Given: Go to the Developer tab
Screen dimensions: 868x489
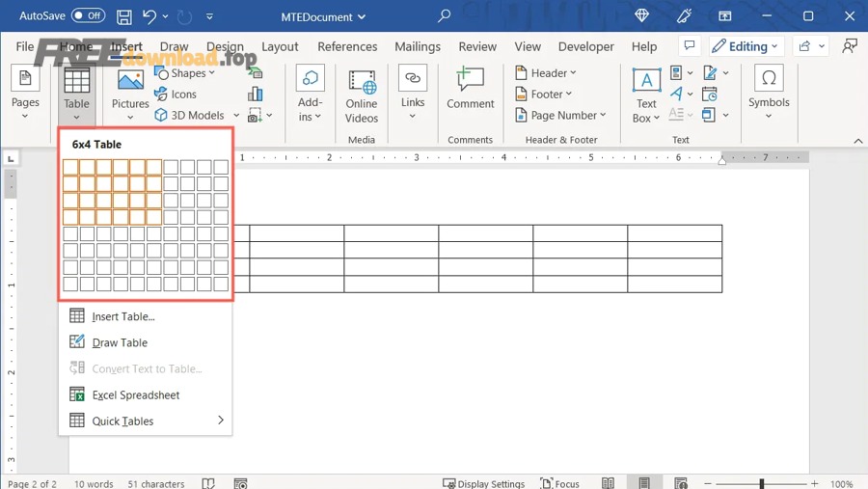Looking at the screenshot, I should pos(585,46).
